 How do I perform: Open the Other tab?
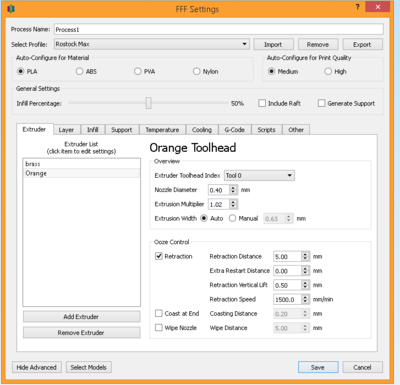click(296, 130)
